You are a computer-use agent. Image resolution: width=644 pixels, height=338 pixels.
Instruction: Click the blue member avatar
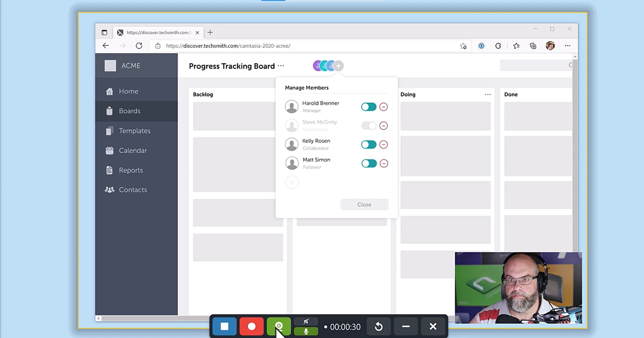(x=331, y=66)
